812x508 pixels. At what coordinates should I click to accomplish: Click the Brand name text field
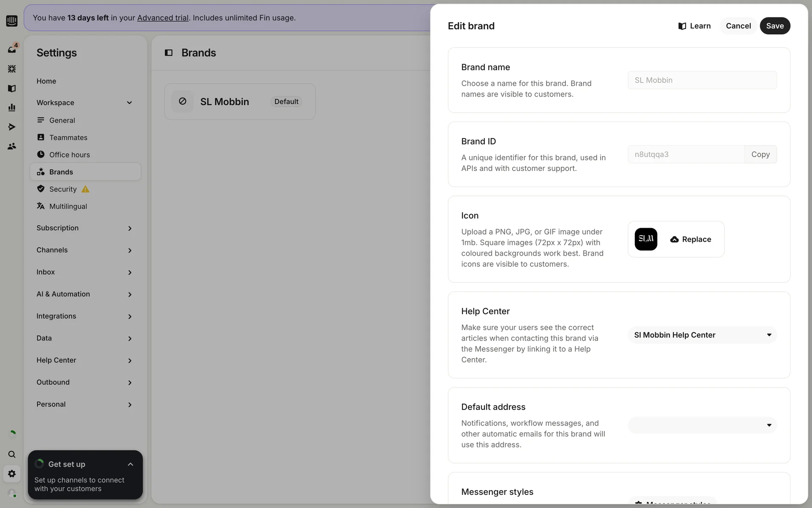pyautogui.click(x=702, y=80)
